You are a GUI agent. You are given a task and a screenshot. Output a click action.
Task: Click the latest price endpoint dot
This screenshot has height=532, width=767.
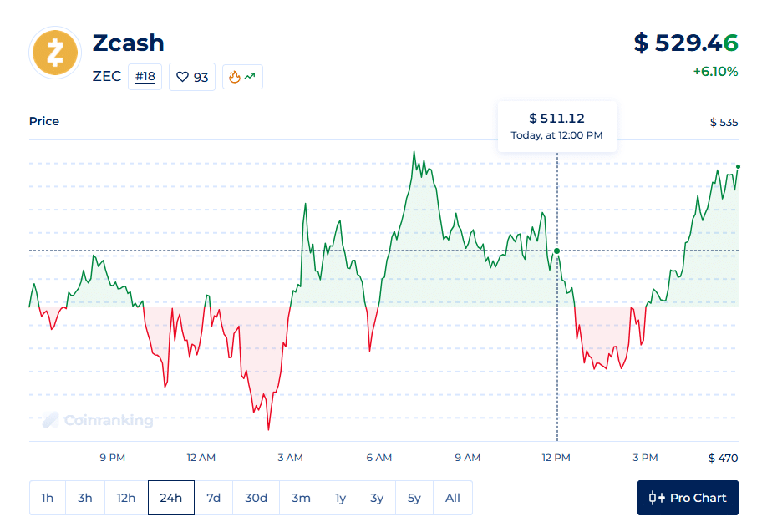(x=738, y=166)
